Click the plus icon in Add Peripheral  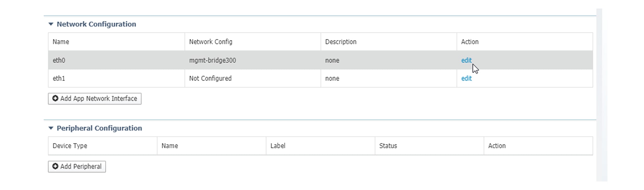(55, 166)
